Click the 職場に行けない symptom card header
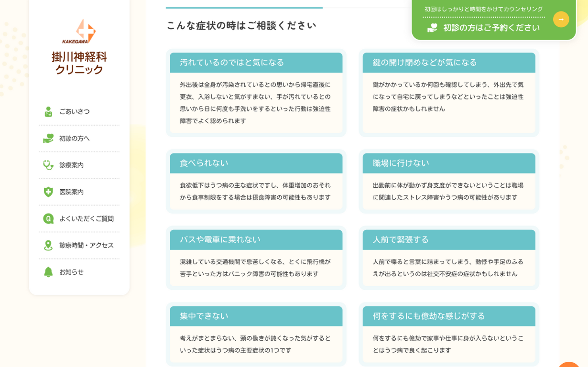 [448, 163]
